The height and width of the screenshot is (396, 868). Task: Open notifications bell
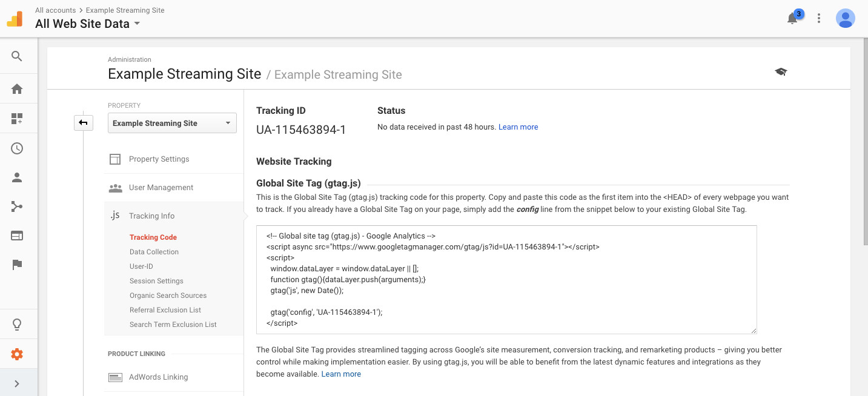click(792, 19)
